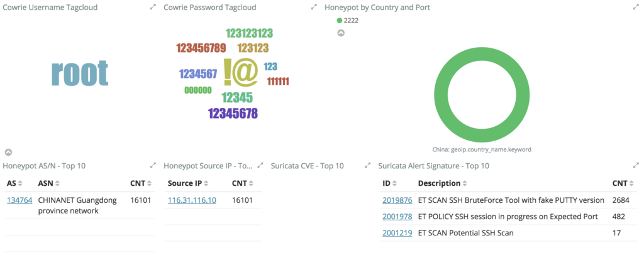Click the '1234567' password tag
644x253 pixels.
coord(198,74)
